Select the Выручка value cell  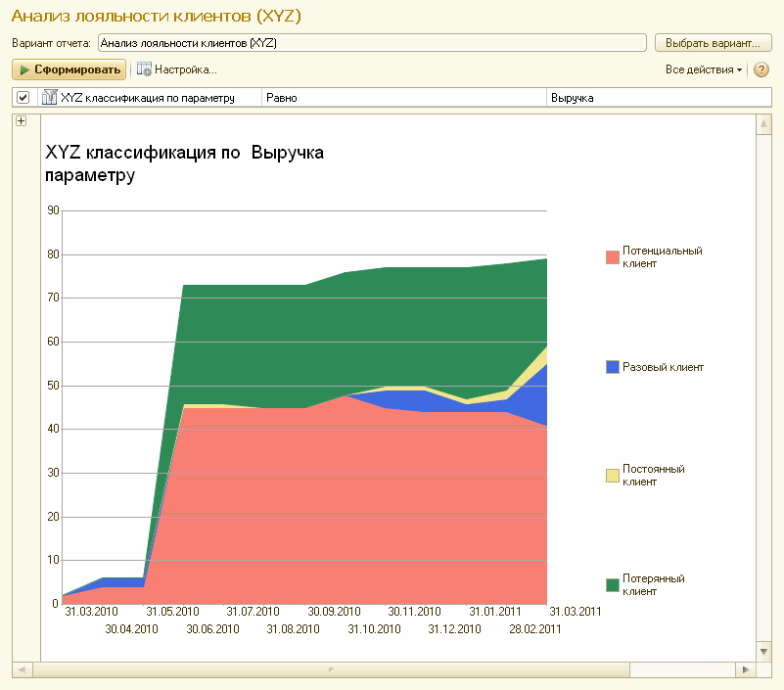coord(659,98)
